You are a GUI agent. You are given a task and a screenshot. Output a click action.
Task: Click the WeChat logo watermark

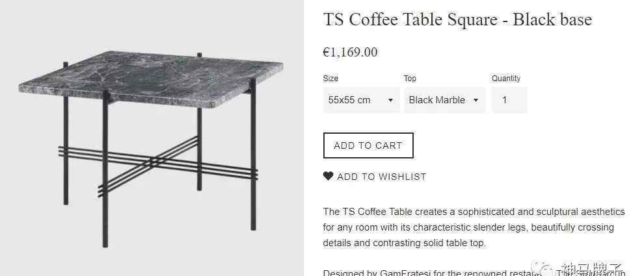tap(542, 268)
